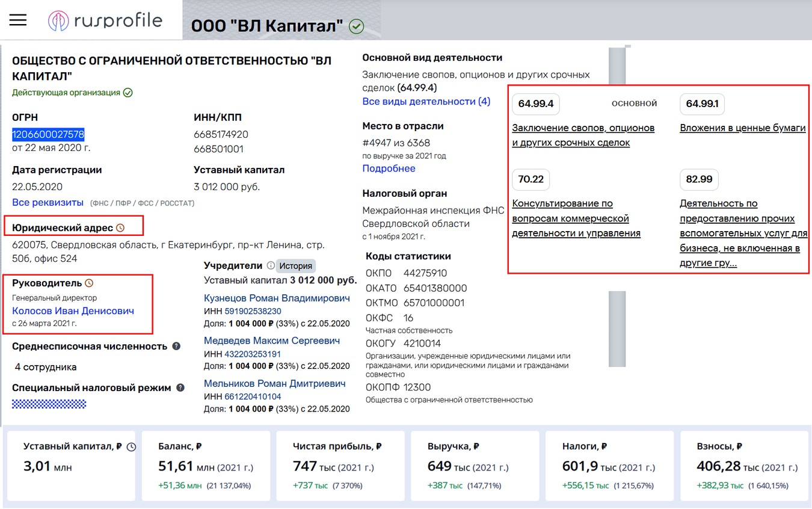Click the blurred special tax regime value
The width and height of the screenshot is (812, 509).
pos(49,404)
